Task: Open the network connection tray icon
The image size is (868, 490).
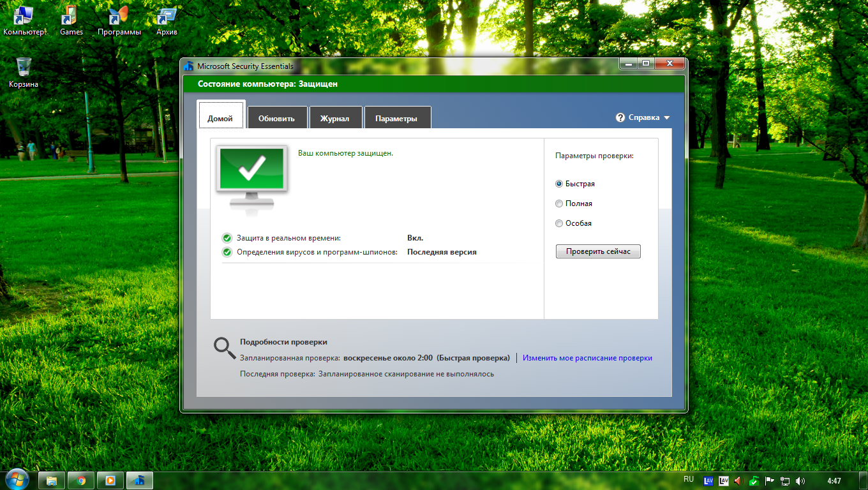Action: click(785, 480)
